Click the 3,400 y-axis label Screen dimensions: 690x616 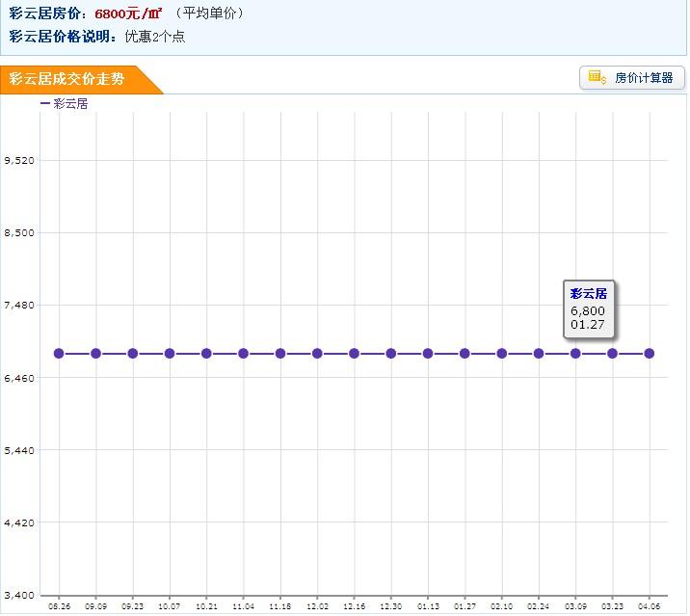click(19, 596)
